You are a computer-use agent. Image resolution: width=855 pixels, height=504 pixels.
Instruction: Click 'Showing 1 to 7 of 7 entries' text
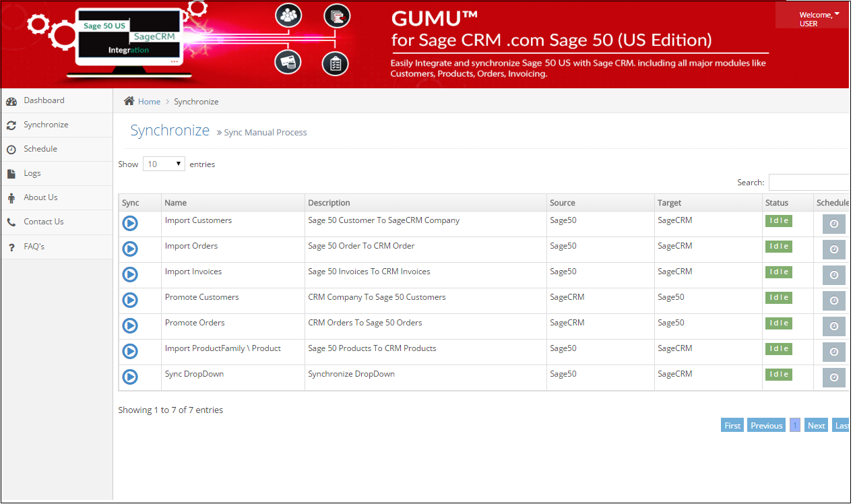[x=170, y=410]
